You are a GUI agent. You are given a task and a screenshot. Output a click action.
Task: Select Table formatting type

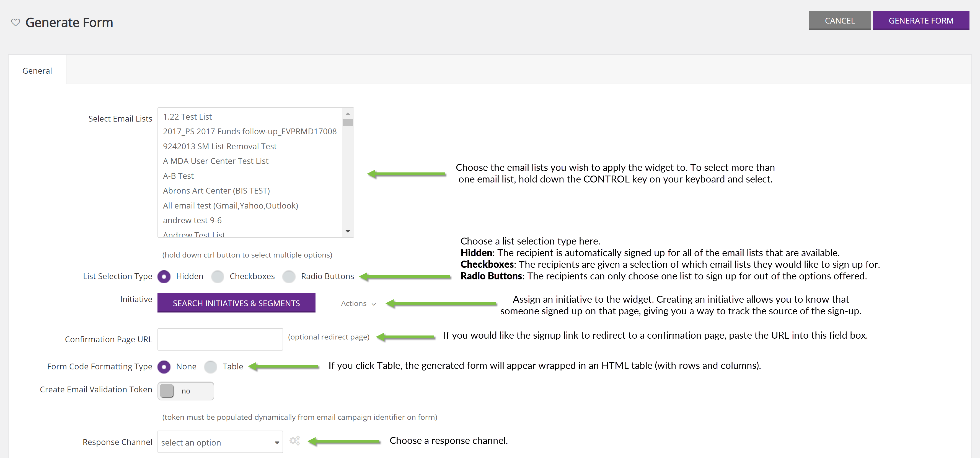(x=210, y=367)
